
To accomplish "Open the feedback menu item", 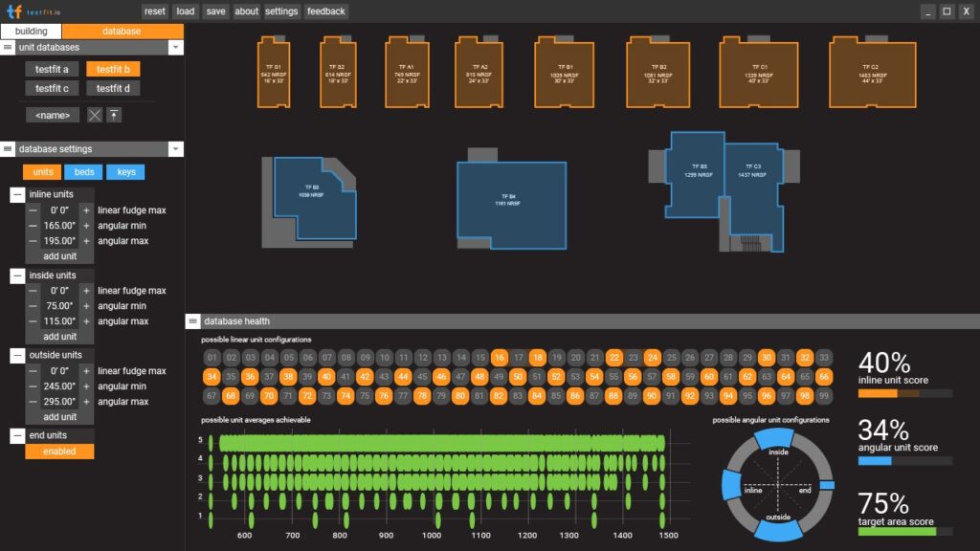I will coord(325,11).
